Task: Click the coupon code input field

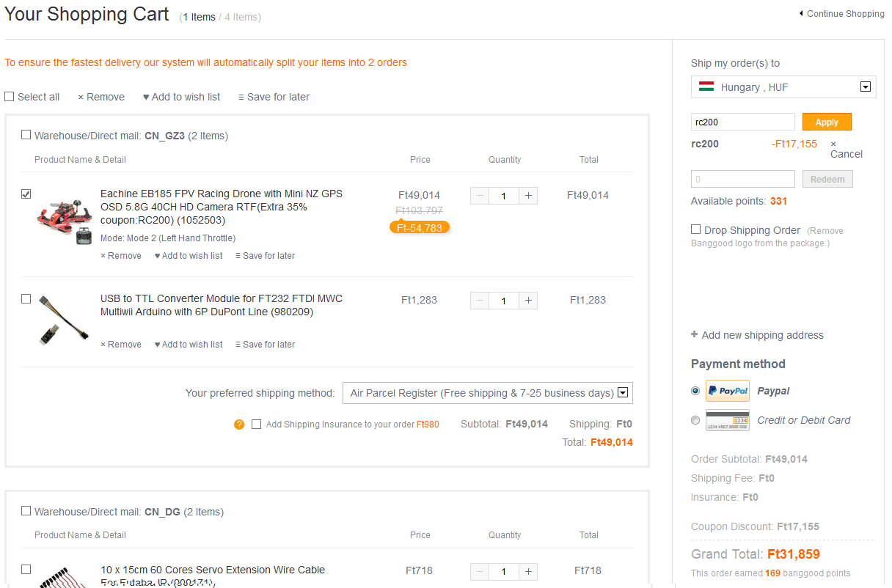Action: 742,122
